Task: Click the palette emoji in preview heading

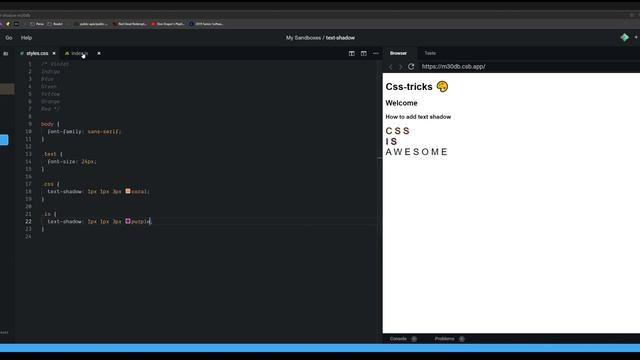Action: [x=442, y=86]
